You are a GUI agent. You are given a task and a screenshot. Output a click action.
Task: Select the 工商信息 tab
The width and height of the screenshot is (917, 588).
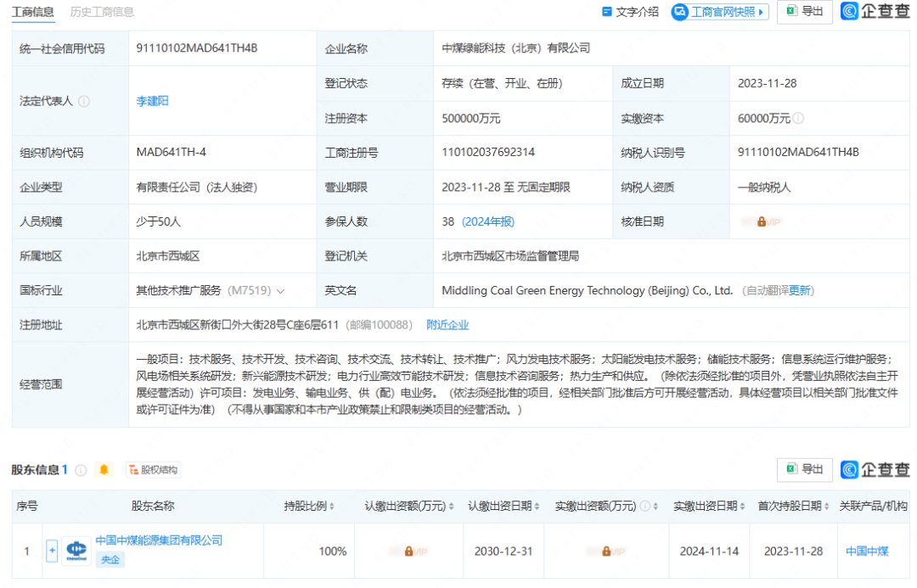[33, 12]
